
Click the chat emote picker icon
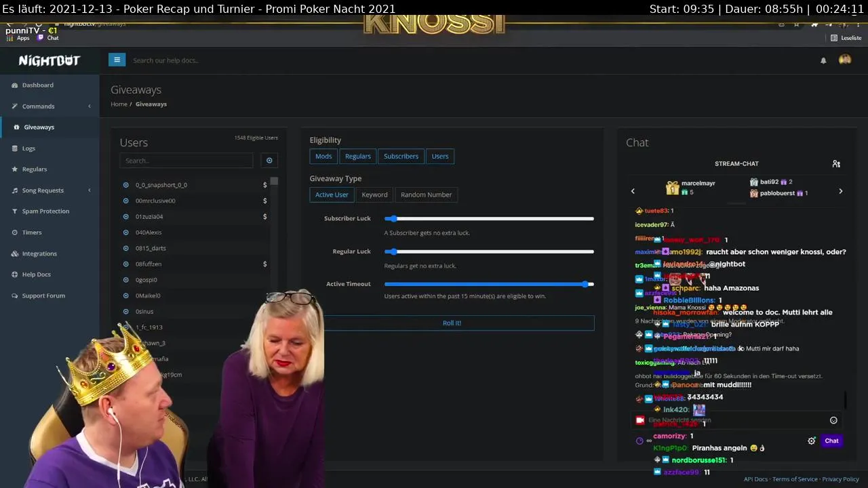click(x=833, y=420)
